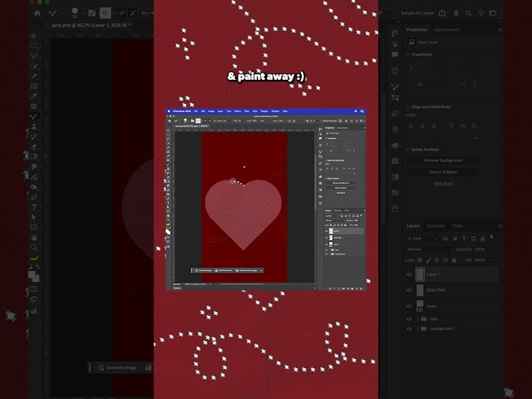This screenshot has height=399, width=532.
Task: Select Lasso tool in large background window
Action: coord(34,56)
